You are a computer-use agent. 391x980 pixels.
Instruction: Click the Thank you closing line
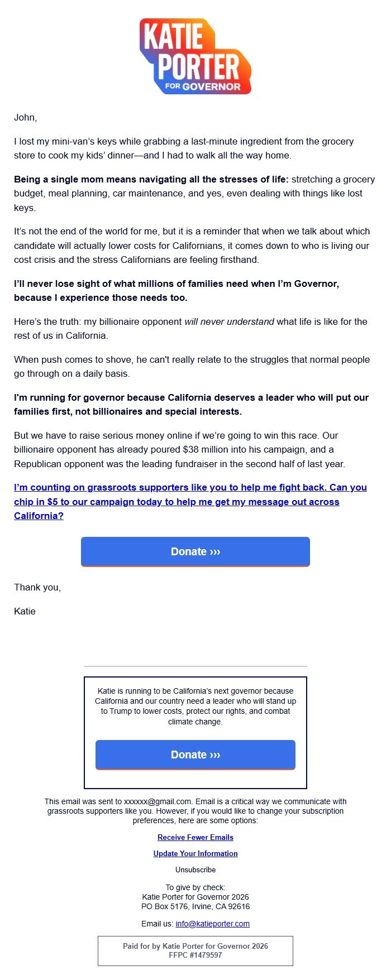pos(37,587)
